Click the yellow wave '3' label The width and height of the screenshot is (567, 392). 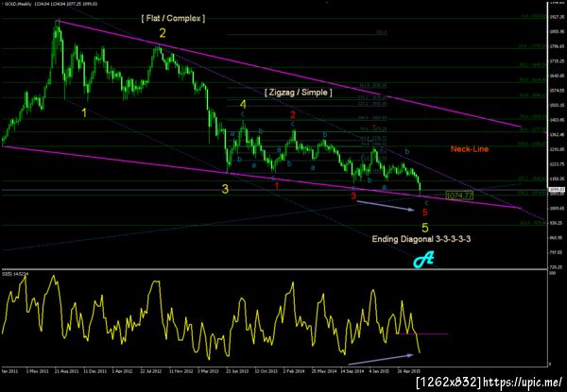click(x=225, y=189)
